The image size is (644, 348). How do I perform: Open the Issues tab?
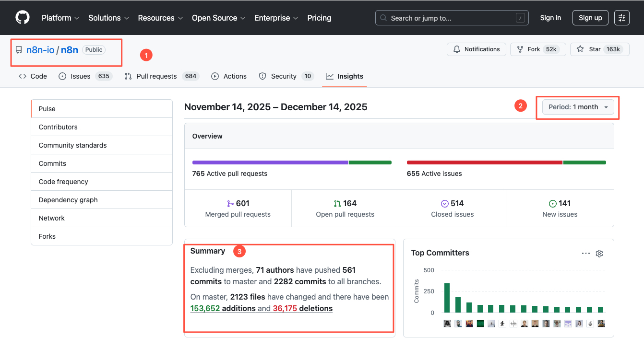[85, 76]
